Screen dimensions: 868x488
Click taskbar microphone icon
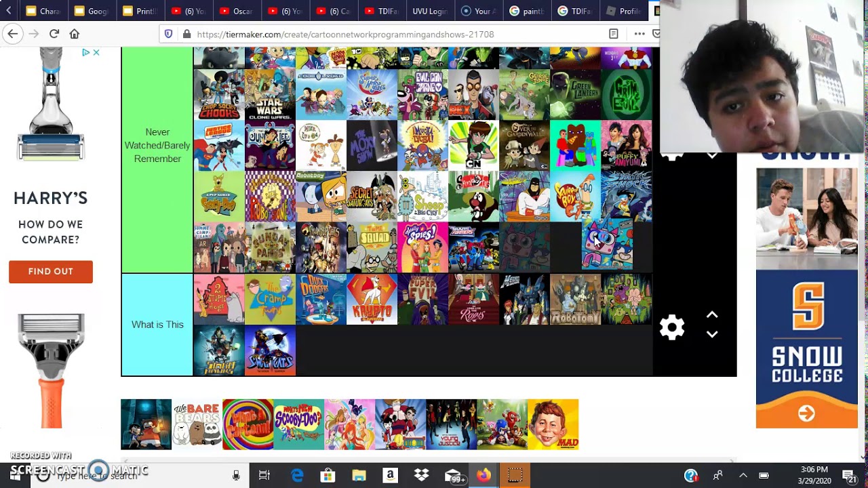pos(236,476)
